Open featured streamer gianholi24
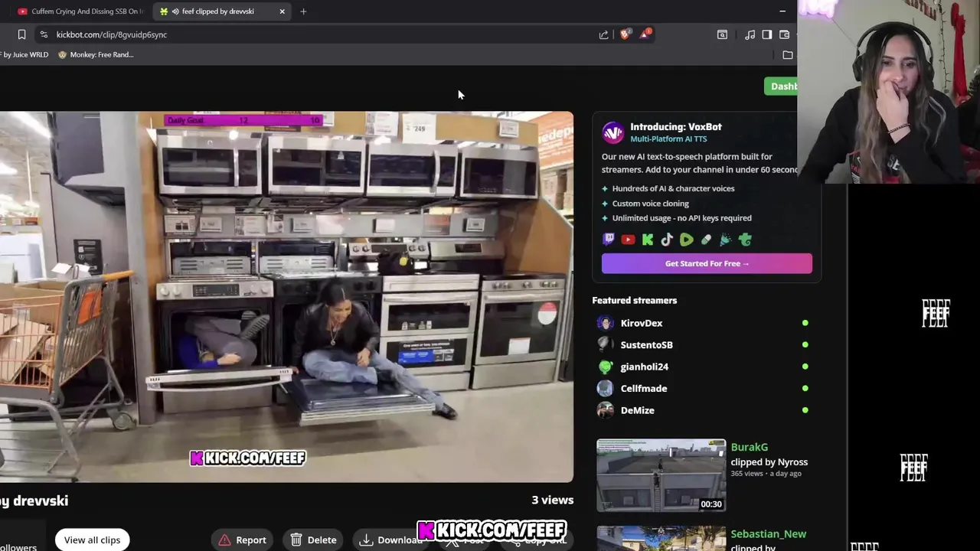Image resolution: width=980 pixels, height=551 pixels. 644,367
